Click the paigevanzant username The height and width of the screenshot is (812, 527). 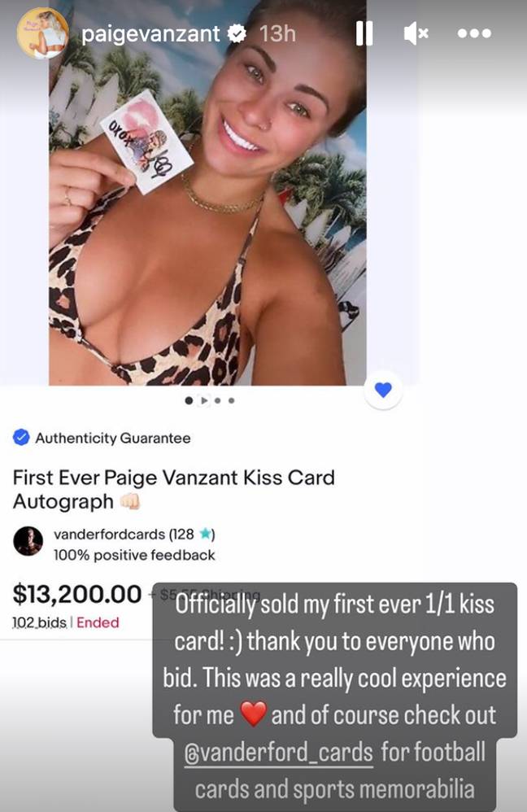click(x=150, y=34)
